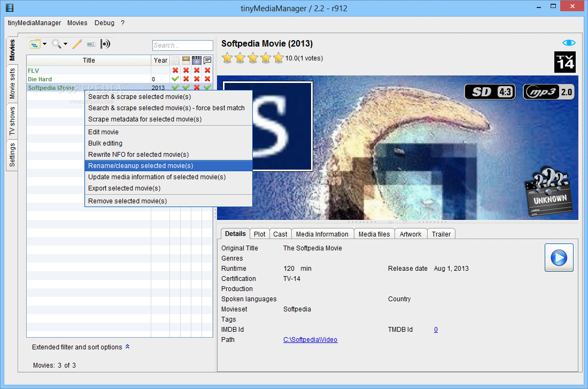This screenshot has height=389, width=588.
Task: Open the Cast tab
Action: pyautogui.click(x=280, y=234)
